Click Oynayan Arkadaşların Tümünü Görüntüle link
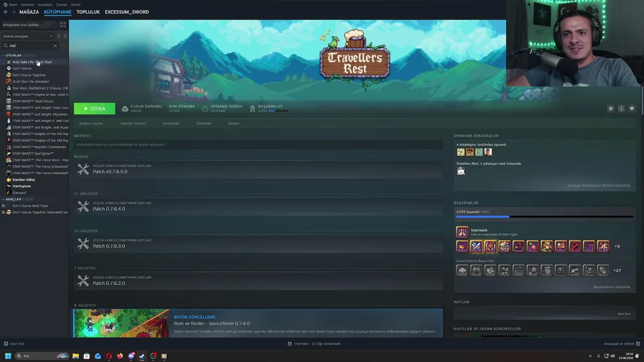 (x=599, y=186)
